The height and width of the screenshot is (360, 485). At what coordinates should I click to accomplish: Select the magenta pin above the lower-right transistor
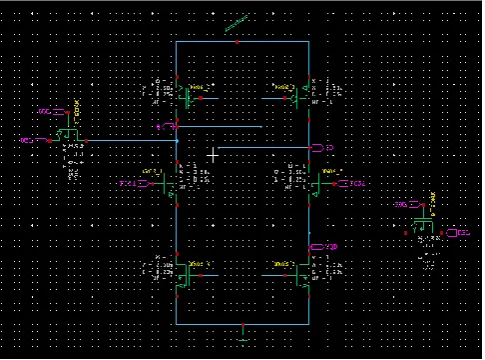[x=323, y=247]
